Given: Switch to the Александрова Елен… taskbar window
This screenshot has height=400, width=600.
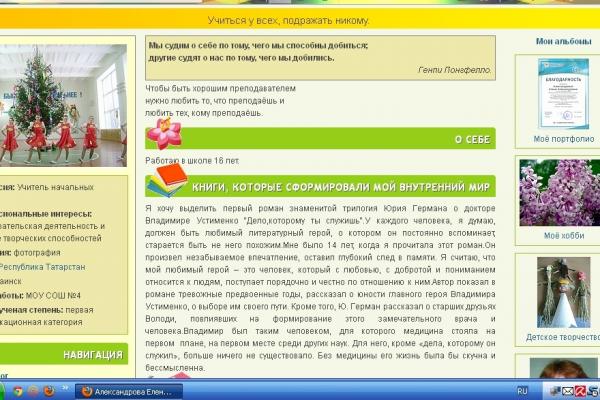Looking at the screenshot, I should coord(129,392).
